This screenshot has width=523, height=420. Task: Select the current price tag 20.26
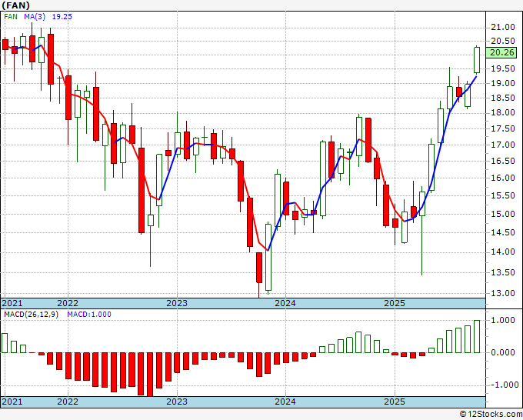tap(501, 52)
